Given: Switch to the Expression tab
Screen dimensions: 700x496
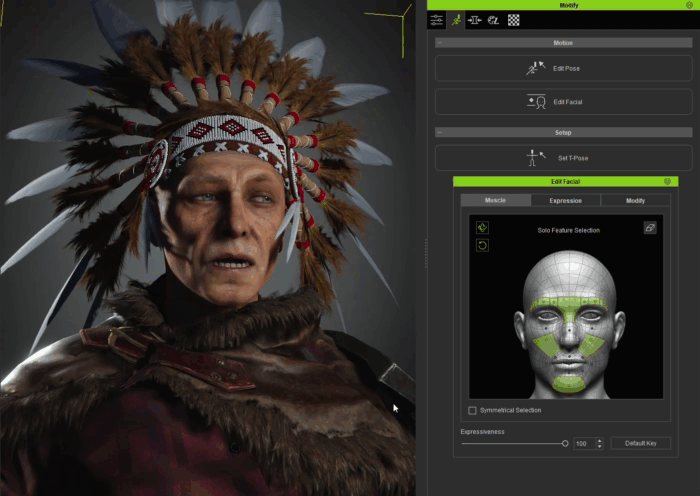Looking at the screenshot, I should [x=566, y=200].
